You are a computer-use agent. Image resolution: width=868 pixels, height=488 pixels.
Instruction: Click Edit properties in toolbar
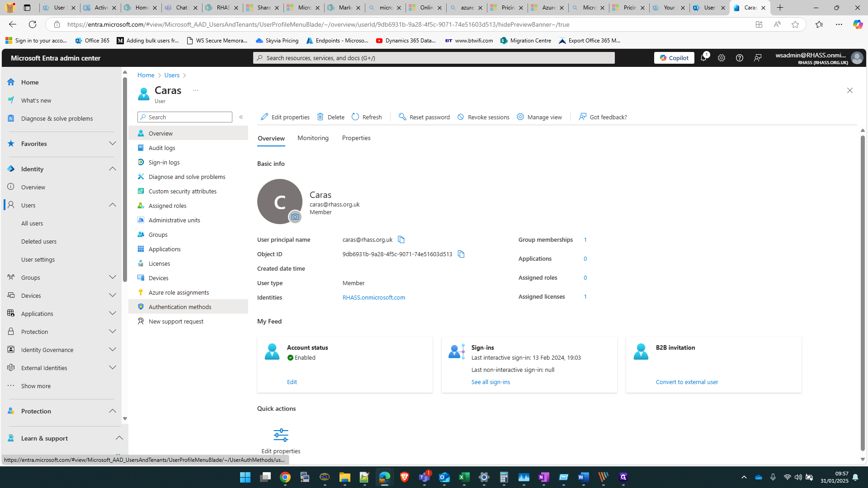[x=285, y=117]
